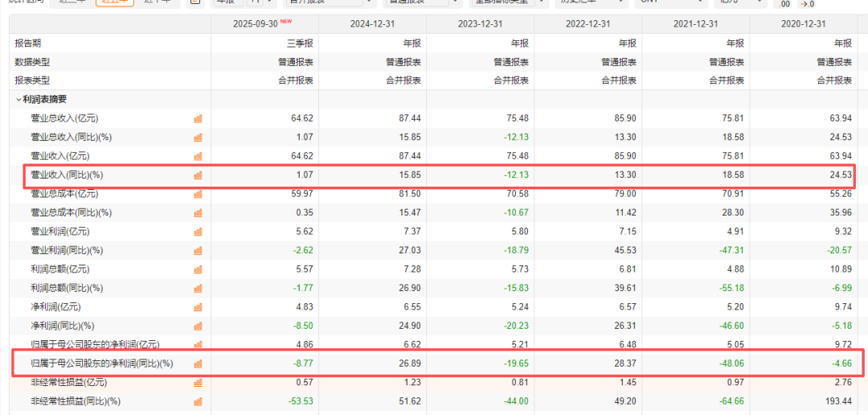This screenshot has height=415, width=868.
Task: Click the 报告期 row label
Action: click(x=27, y=43)
